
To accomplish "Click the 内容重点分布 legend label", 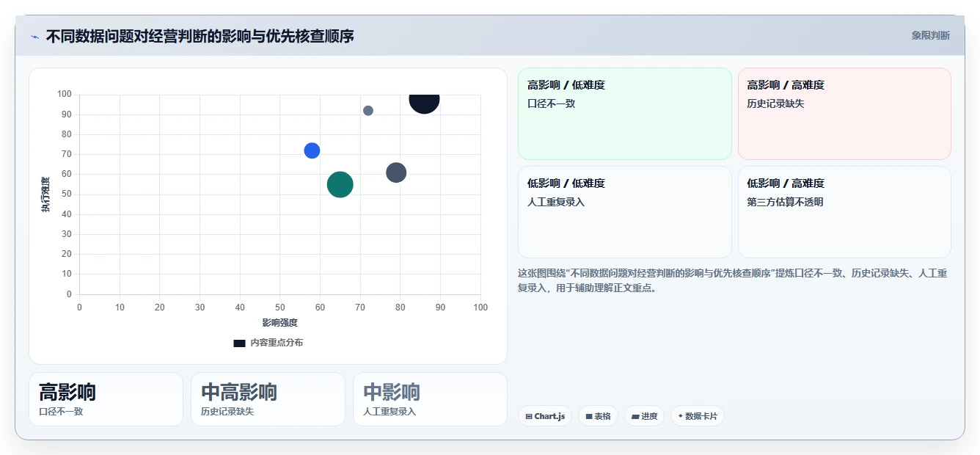I will tap(277, 343).
